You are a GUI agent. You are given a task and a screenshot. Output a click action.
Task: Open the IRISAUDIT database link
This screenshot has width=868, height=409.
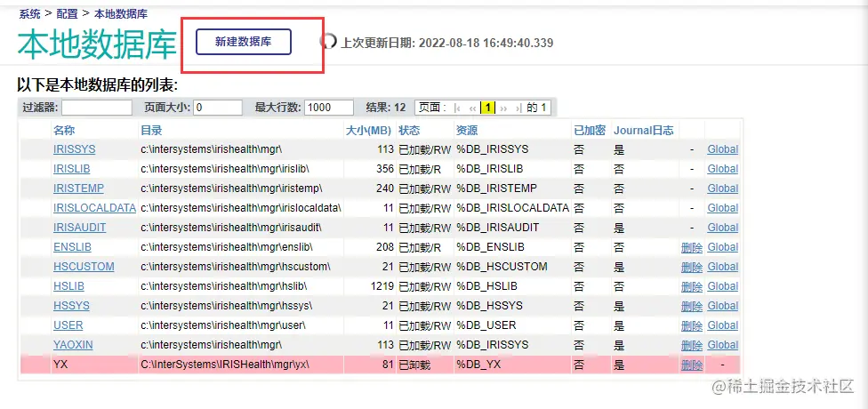click(80, 228)
